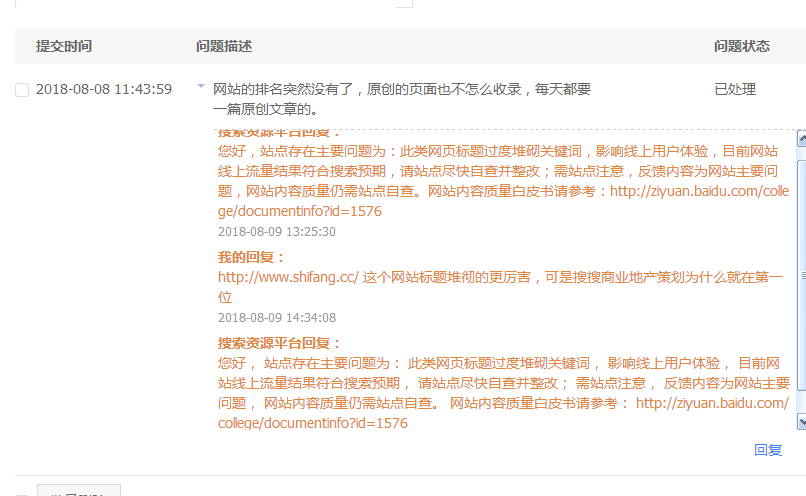Click the 提交时间 column header
This screenshot has width=806, height=496.
[64, 46]
